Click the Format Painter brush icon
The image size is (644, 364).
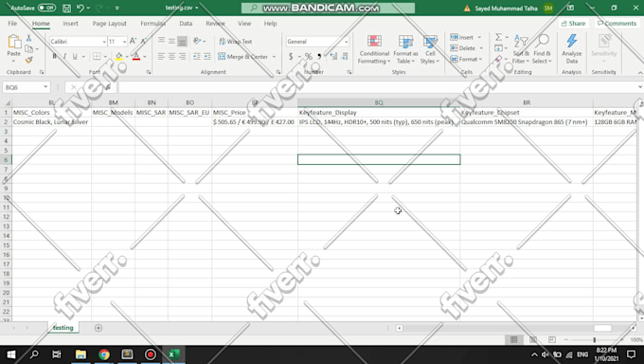click(x=28, y=60)
